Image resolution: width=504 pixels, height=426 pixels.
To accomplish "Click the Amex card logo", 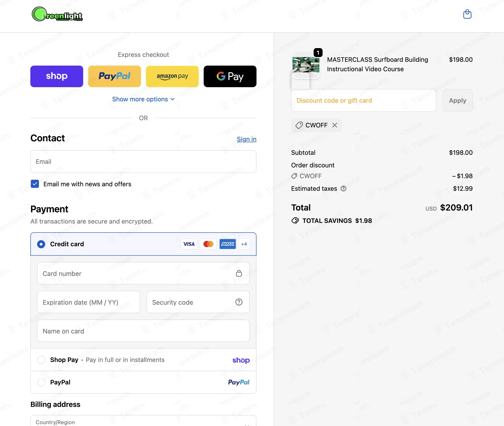I will pos(227,244).
